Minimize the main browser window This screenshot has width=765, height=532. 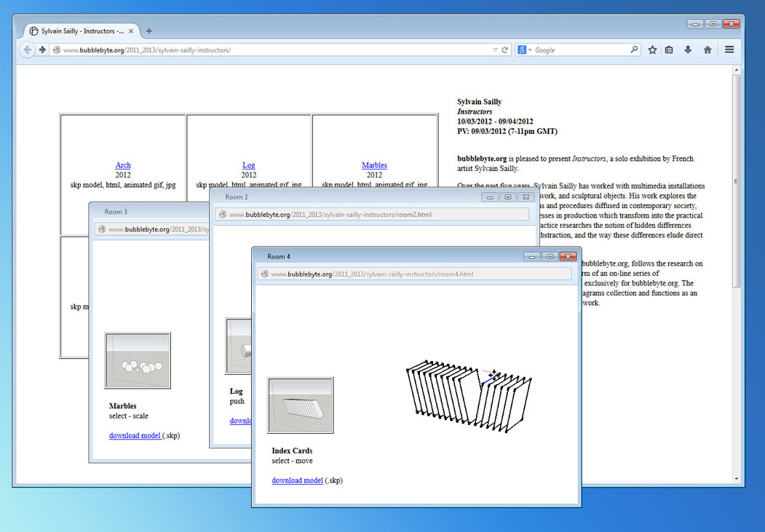[x=695, y=23]
